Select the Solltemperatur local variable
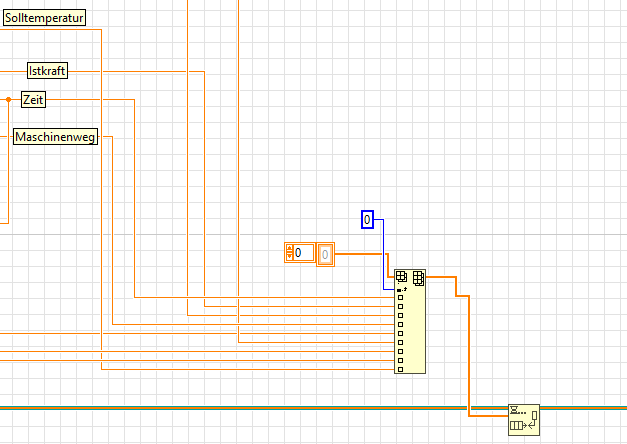 44,18
